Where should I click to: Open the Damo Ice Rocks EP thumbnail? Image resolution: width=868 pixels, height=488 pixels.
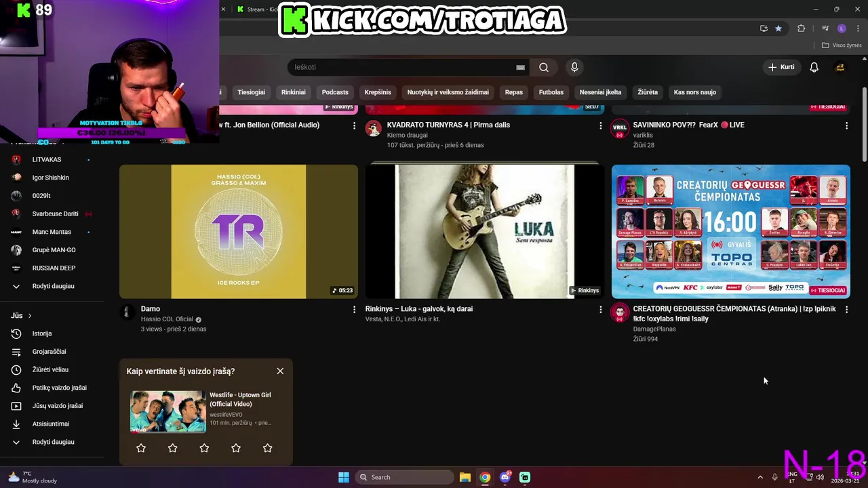point(239,231)
